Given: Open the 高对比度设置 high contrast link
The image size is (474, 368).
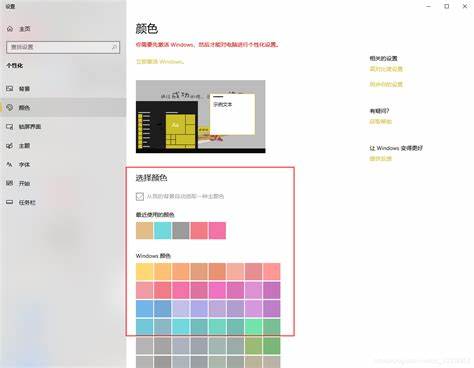Looking at the screenshot, I should tap(386, 69).
